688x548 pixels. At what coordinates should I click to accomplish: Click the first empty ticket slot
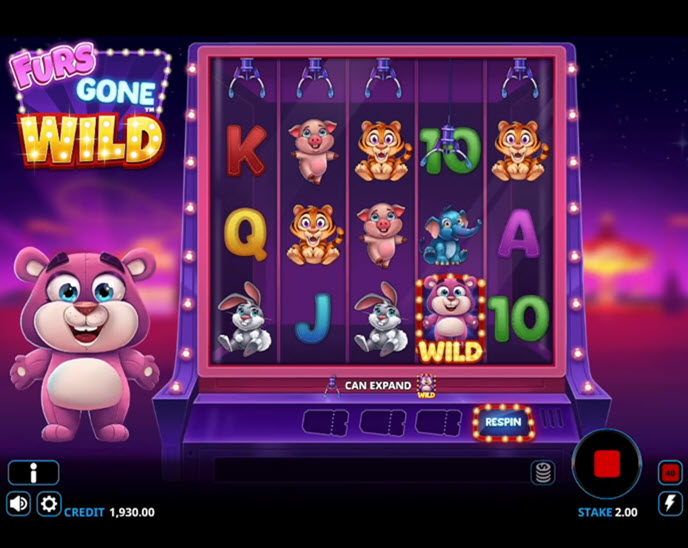point(325,423)
